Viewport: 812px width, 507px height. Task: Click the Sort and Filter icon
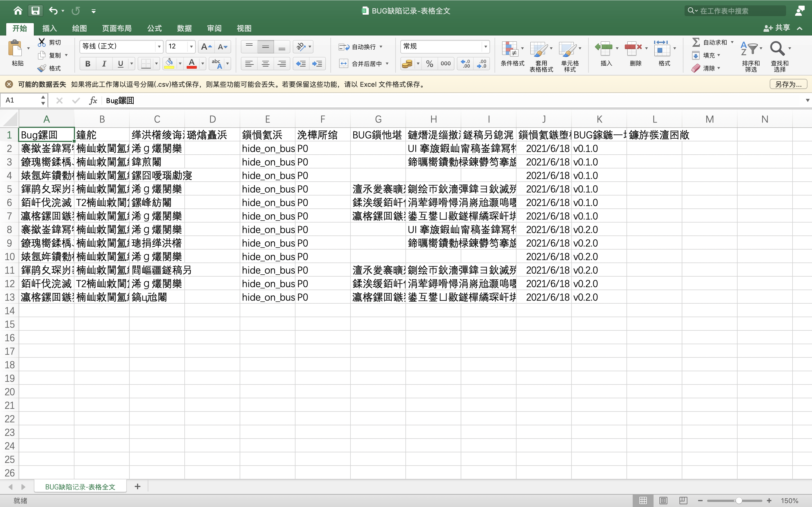750,49
